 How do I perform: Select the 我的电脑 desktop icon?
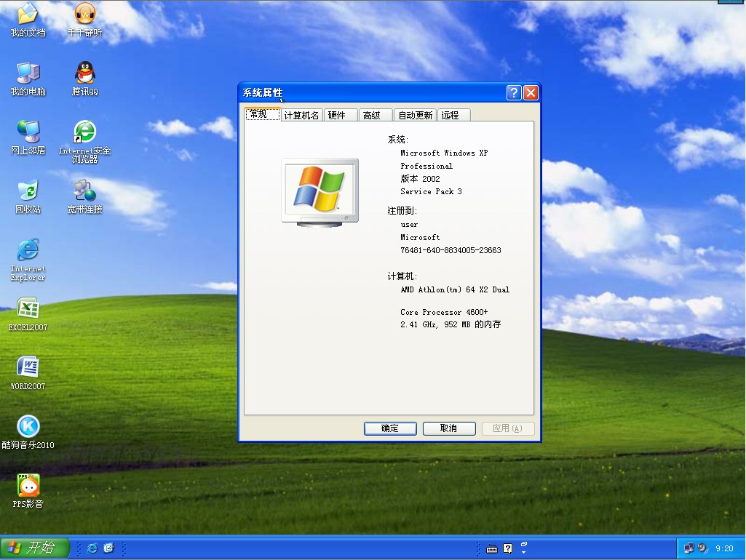coord(28,73)
